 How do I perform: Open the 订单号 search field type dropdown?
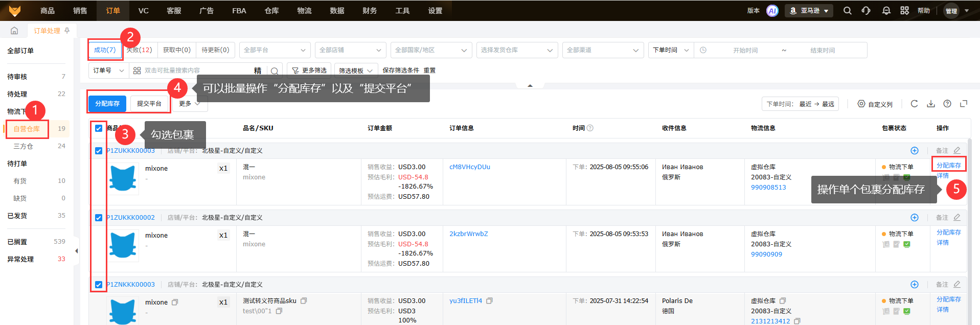108,71
